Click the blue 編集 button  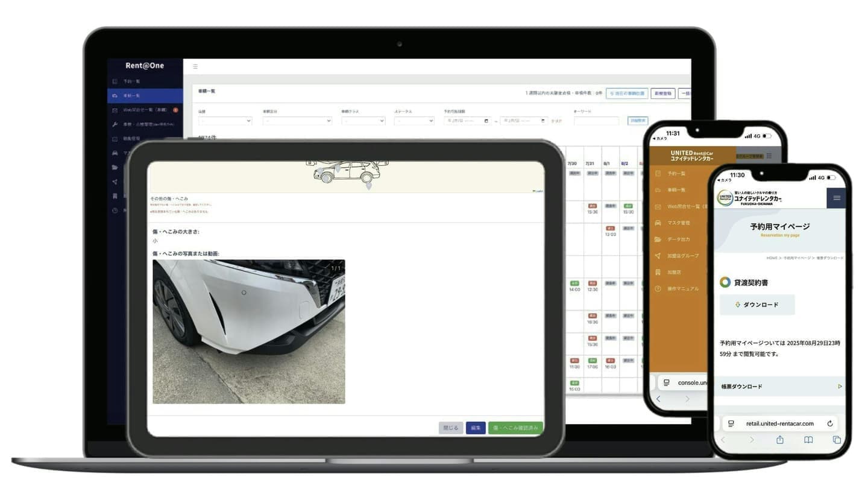pyautogui.click(x=476, y=428)
